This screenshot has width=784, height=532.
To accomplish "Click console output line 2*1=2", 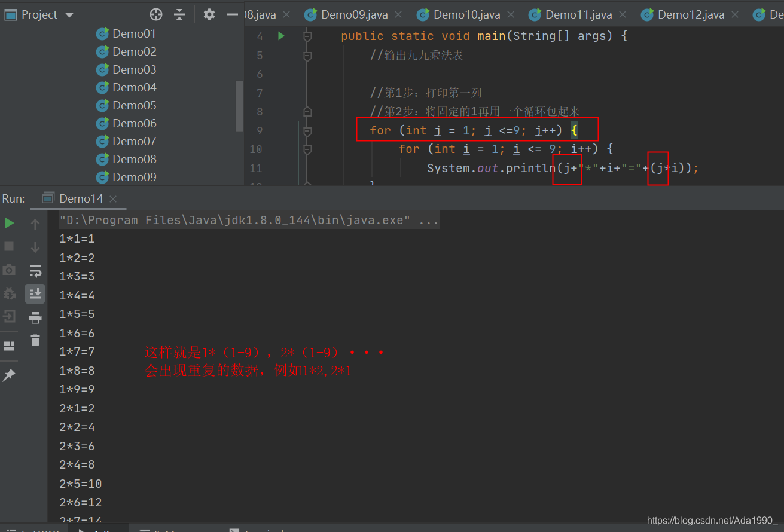I will point(77,409).
